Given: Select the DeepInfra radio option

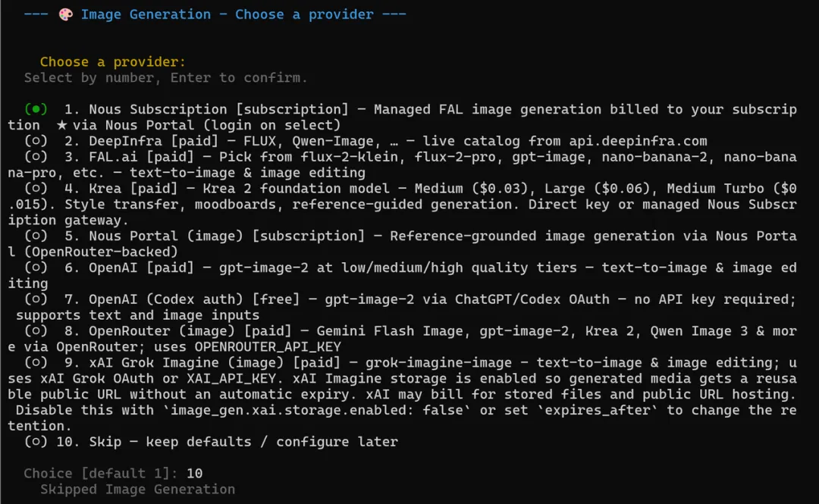Looking at the screenshot, I should pyautogui.click(x=36, y=141).
